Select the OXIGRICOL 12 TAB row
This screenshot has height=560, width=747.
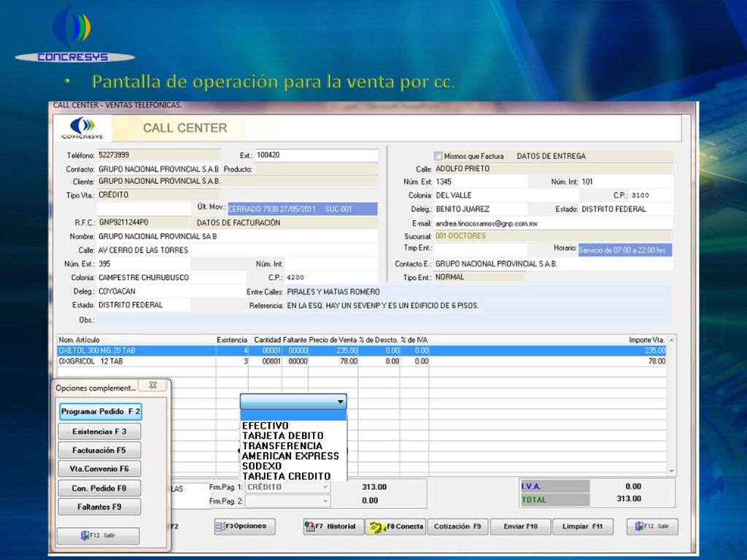[362, 362]
